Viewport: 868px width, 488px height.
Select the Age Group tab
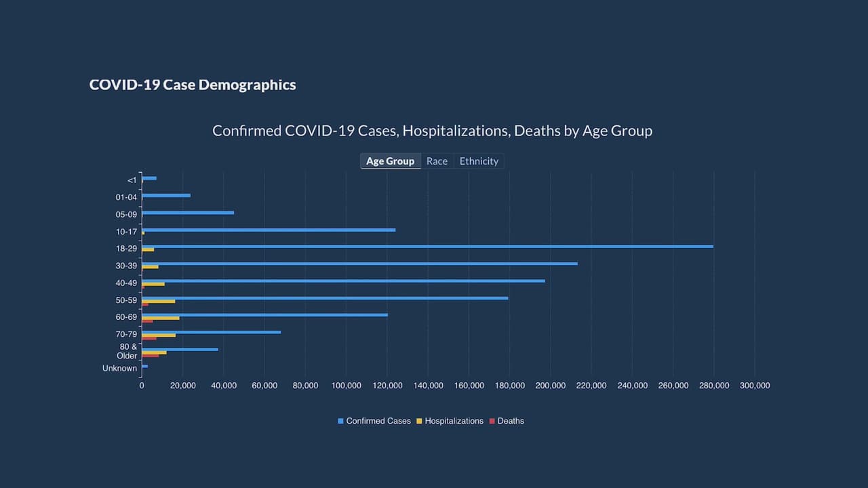[x=390, y=161]
